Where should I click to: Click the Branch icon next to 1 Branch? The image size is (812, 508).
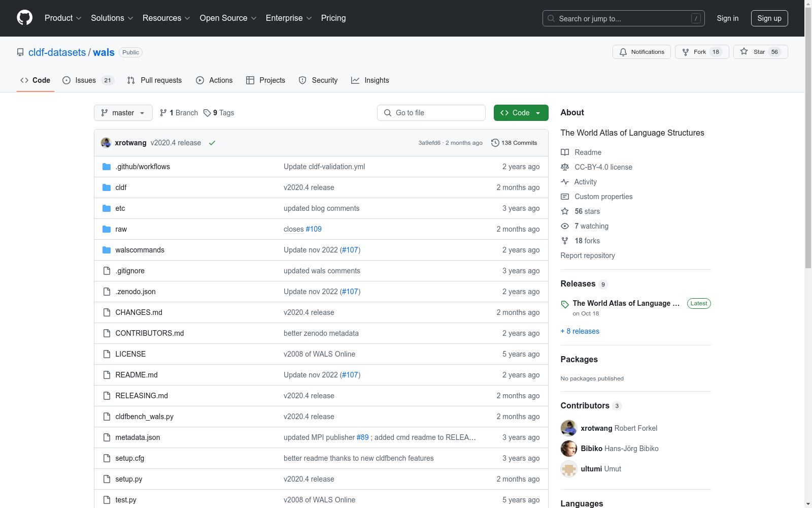[x=163, y=113]
